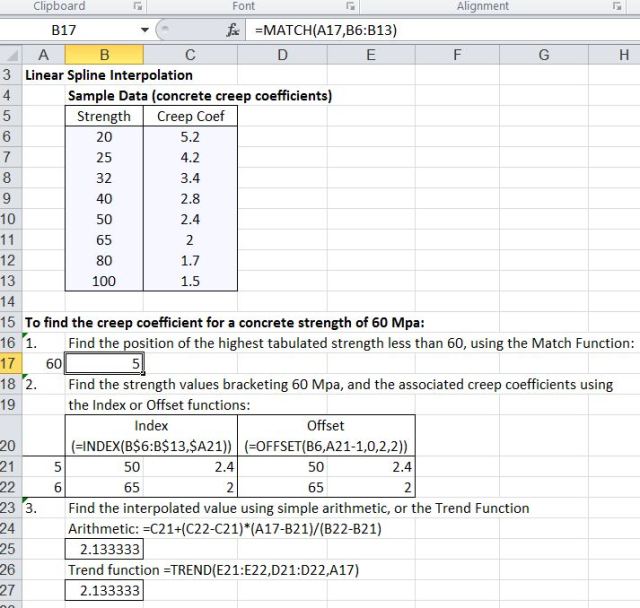
Task: Open the Alignment dialog launcher
Action: [x=617, y=7]
